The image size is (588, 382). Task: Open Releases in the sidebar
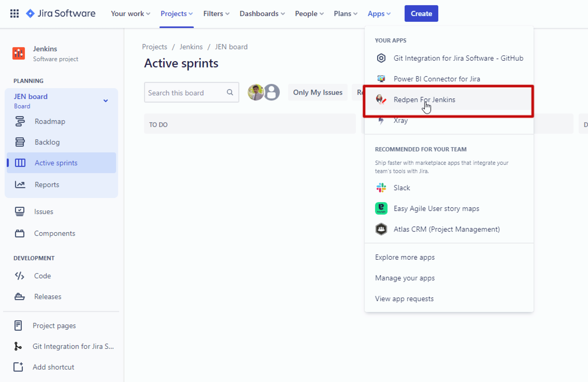61,296
